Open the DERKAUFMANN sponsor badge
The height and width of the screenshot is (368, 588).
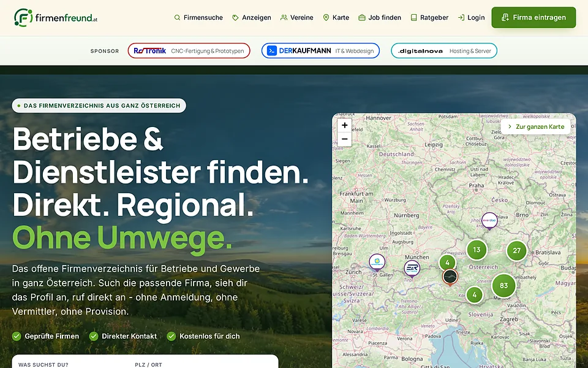320,51
